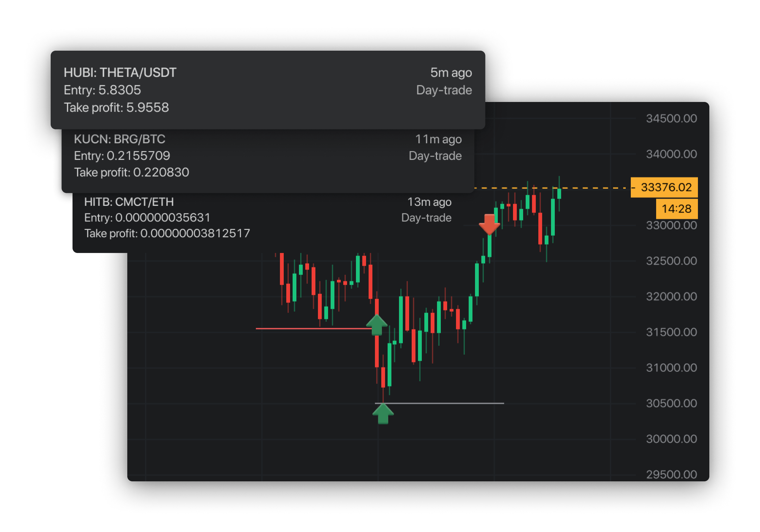Click Day-trade label on CMCT/ETH card

[x=426, y=218]
